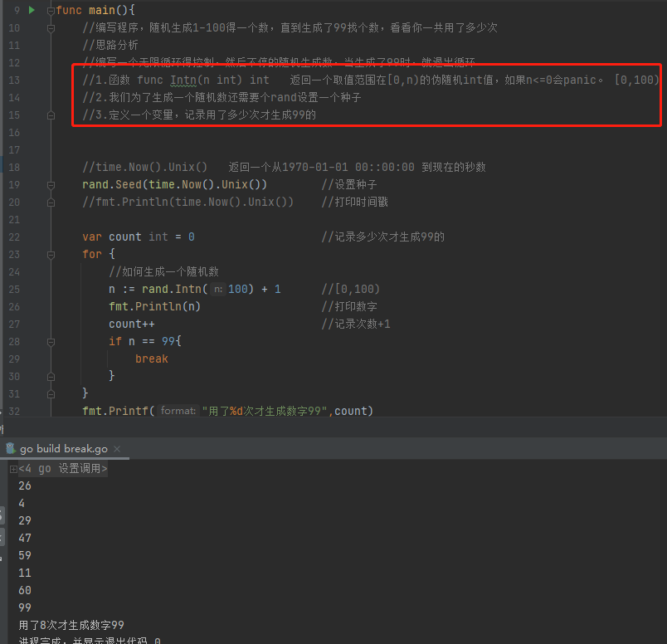The image size is (667, 644).
Task: Click the '//思路分析' comment on line 11
Action: [x=110, y=45]
